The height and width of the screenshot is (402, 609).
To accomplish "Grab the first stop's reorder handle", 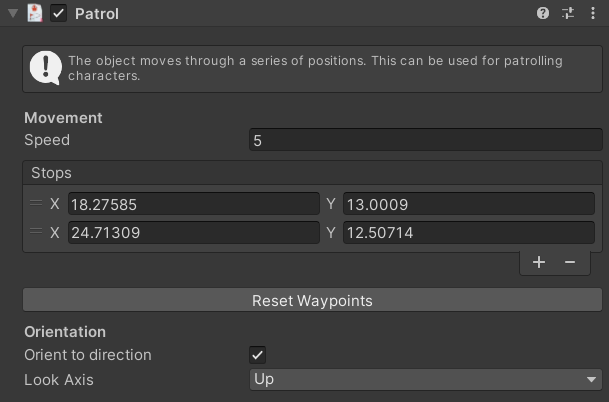I will (x=36, y=204).
